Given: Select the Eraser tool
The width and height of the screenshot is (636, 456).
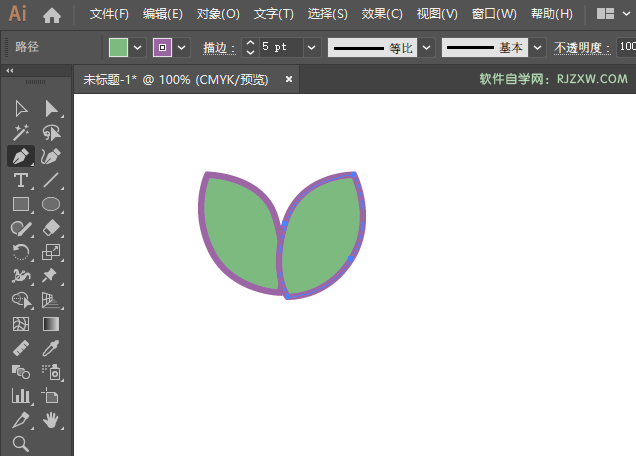Looking at the screenshot, I should coord(51,229).
